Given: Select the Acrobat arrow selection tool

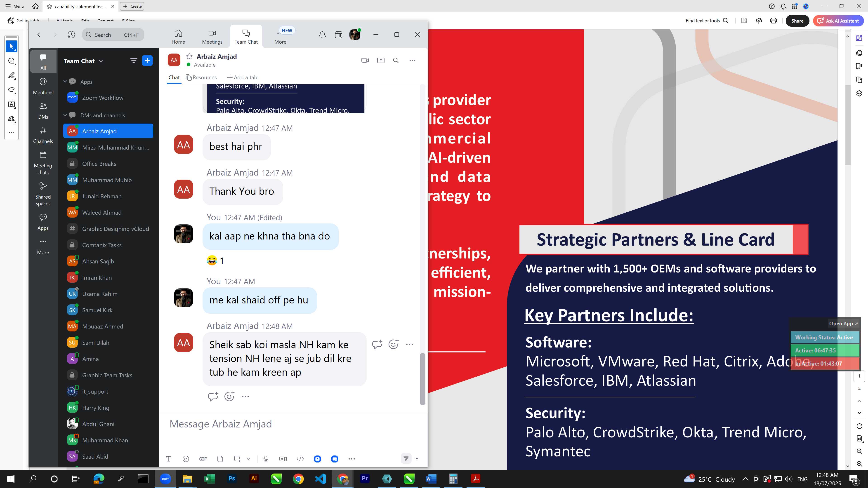Looking at the screenshot, I should coord(12,46).
